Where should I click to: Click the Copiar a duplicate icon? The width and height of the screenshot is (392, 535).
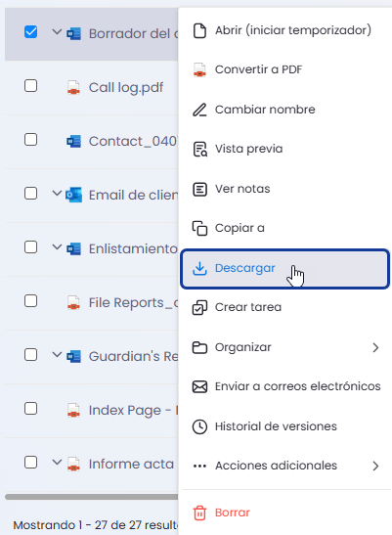point(199,228)
